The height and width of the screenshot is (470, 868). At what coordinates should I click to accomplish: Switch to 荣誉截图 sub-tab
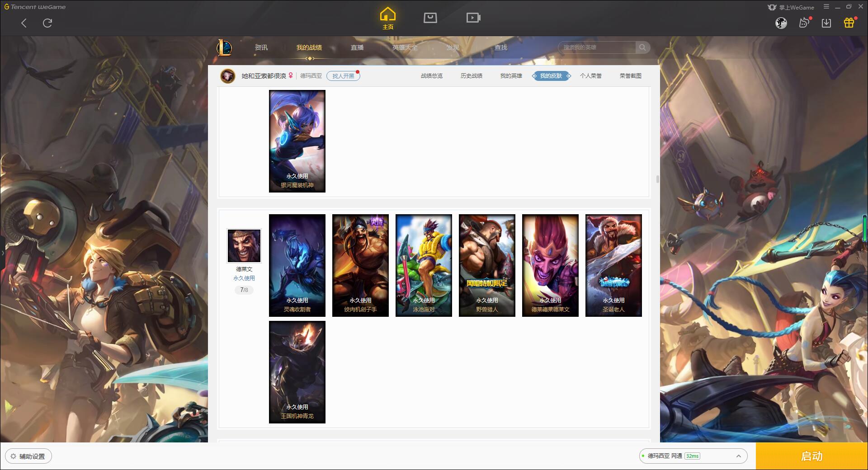click(x=631, y=76)
